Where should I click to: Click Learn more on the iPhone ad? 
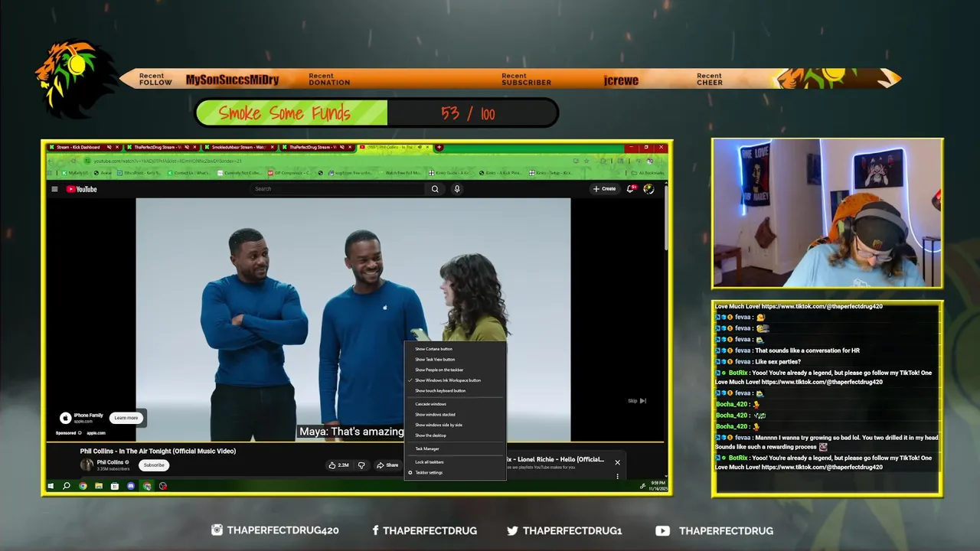(126, 418)
